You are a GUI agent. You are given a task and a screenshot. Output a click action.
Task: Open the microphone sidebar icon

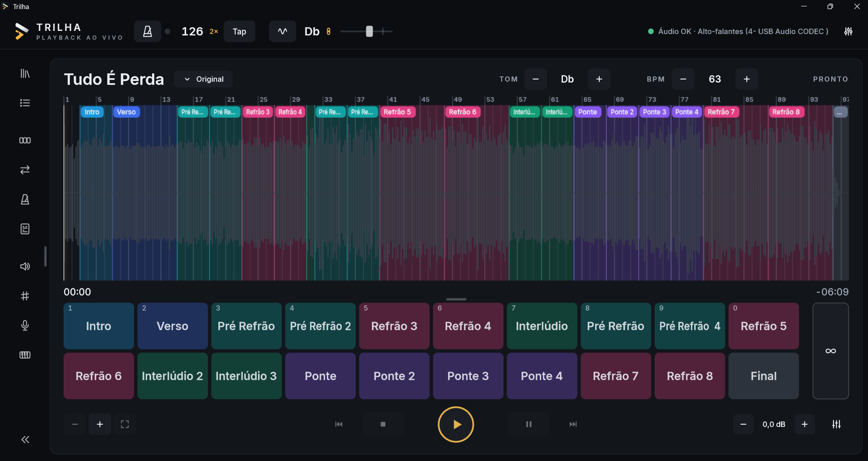click(x=25, y=325)
